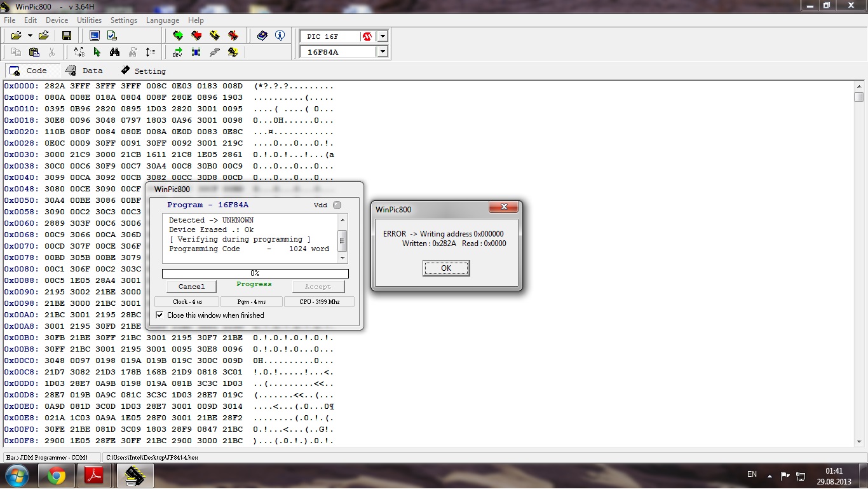Viewport: 868px width, 501px height.
Task: Click the blue monitor toolbar icon
Action: point(95,36)
